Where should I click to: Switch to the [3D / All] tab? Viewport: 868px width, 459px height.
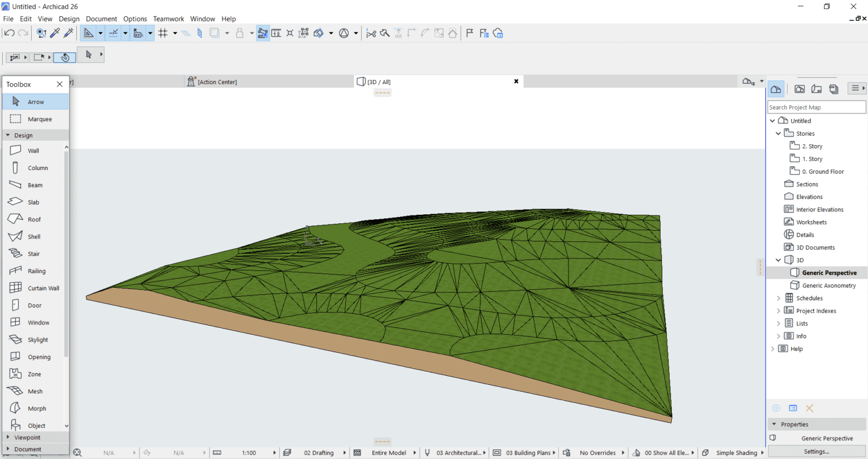[380, 81]
